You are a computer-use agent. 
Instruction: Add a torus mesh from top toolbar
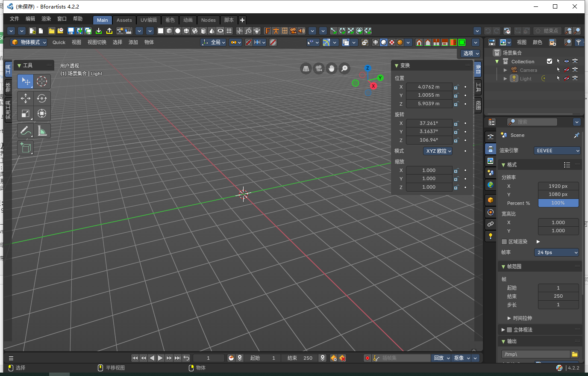point(220,31)
